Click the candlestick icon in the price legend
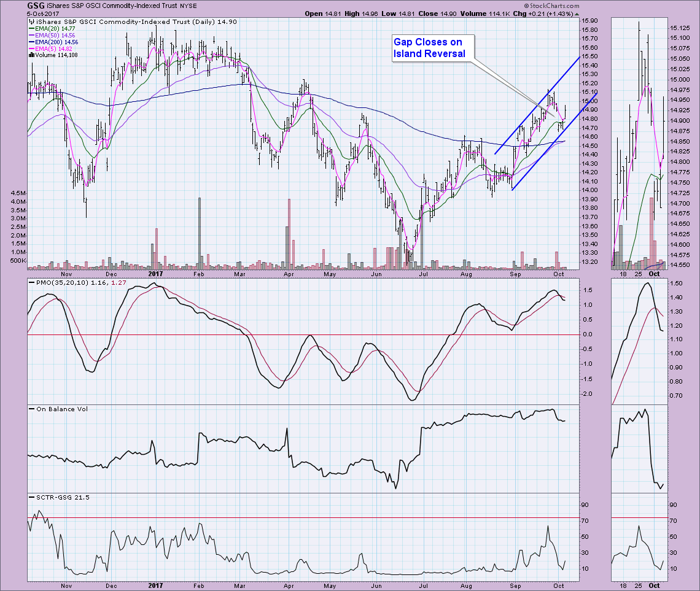700x591 pixels. [31, 22]
